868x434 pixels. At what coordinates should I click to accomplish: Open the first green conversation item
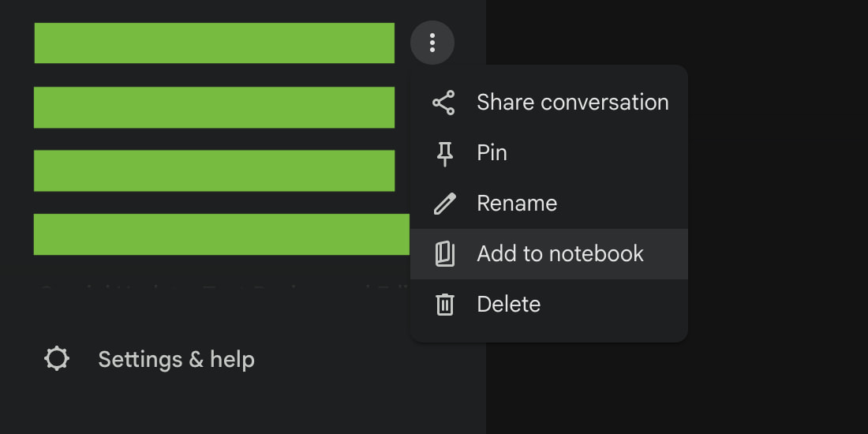pyautogui.click(x=214, y=43)
